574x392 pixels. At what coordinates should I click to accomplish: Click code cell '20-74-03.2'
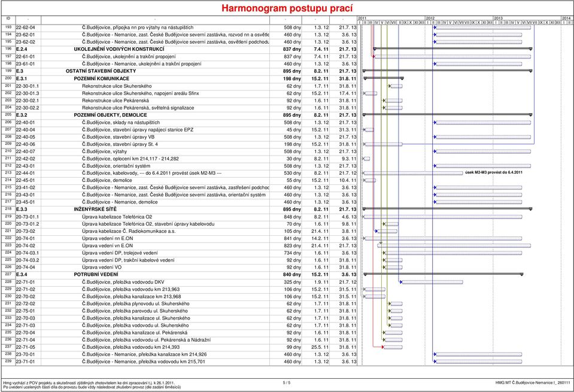pyautogui.click(x=28, y=260)
